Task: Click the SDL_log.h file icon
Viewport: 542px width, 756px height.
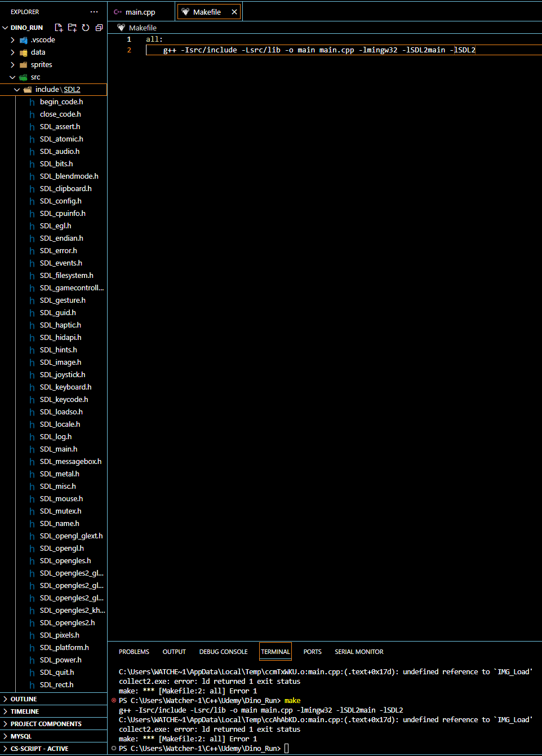Action: pos(32,437)
